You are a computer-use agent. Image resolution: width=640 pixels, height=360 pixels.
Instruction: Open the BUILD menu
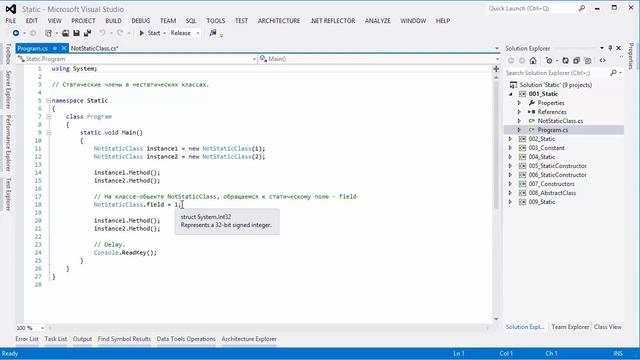pos(113,21)
